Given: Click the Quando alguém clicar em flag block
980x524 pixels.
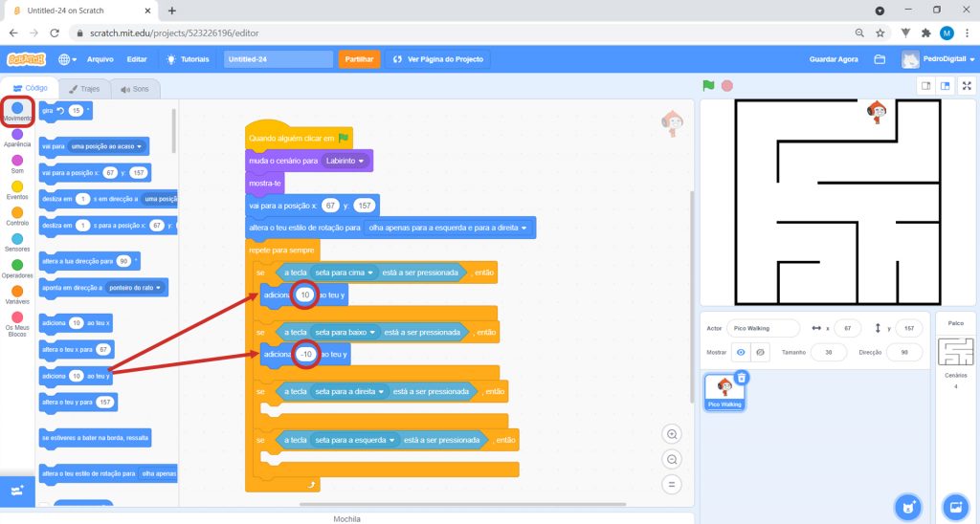Looking at the screenshot, I should [299, 138].
